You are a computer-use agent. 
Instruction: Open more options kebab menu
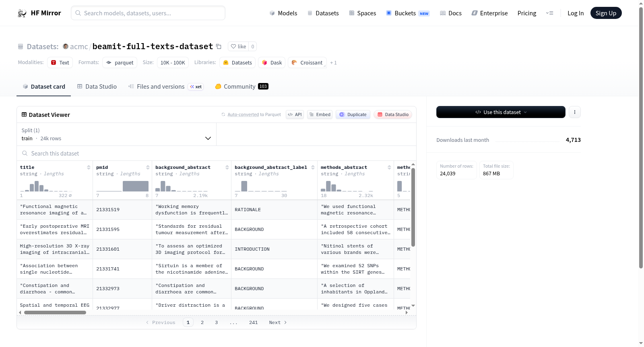[575, 112]
